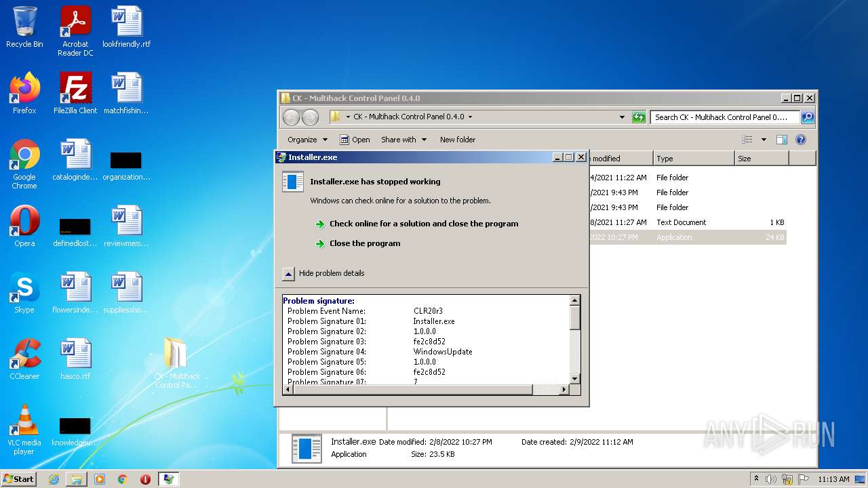This screenshot has width=868, height=488.
Task: Open the Recycle Bin desktop icon
Action: point(24,28)
